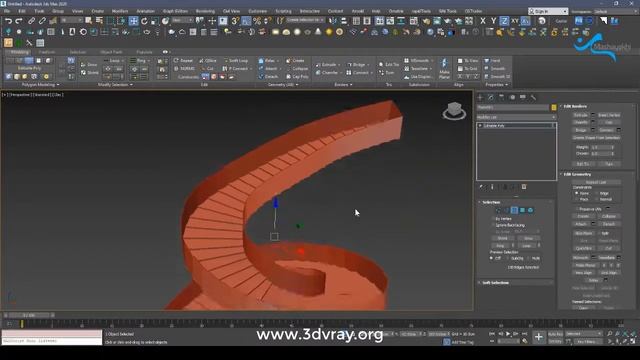
Task: Click the time slider handle
Action: [x=29, y=315]
